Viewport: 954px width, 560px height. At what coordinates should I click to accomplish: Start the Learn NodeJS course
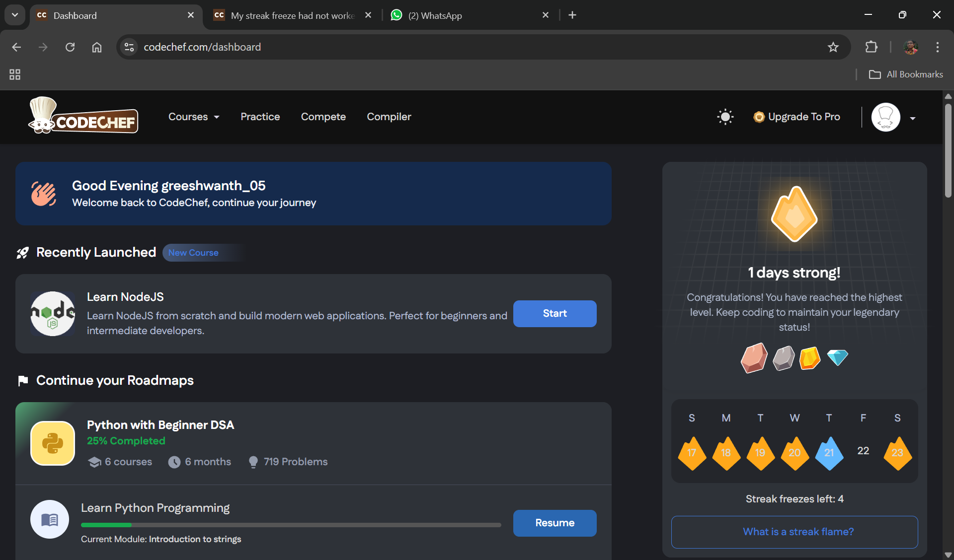point(555,313)
